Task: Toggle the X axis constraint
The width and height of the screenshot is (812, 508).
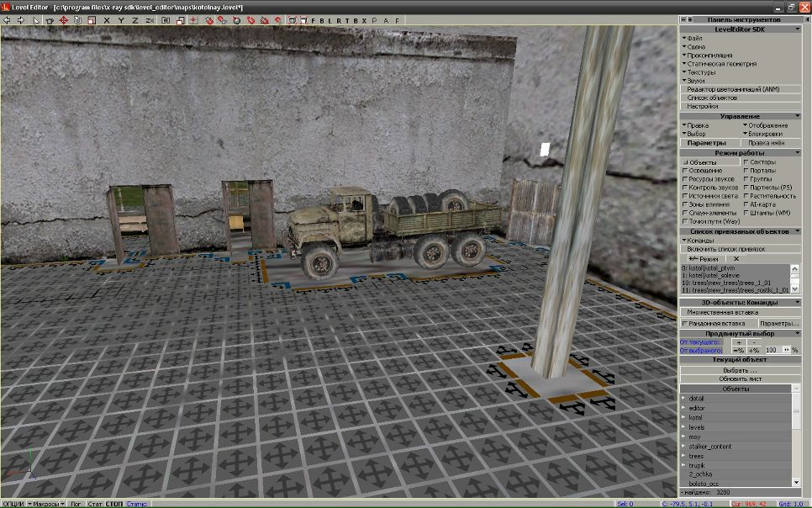Action: (107, 19)
